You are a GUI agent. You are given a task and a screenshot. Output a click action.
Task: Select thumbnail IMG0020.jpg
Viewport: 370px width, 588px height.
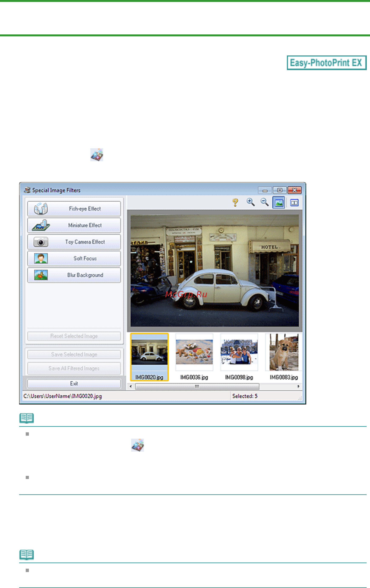[149, 357]
